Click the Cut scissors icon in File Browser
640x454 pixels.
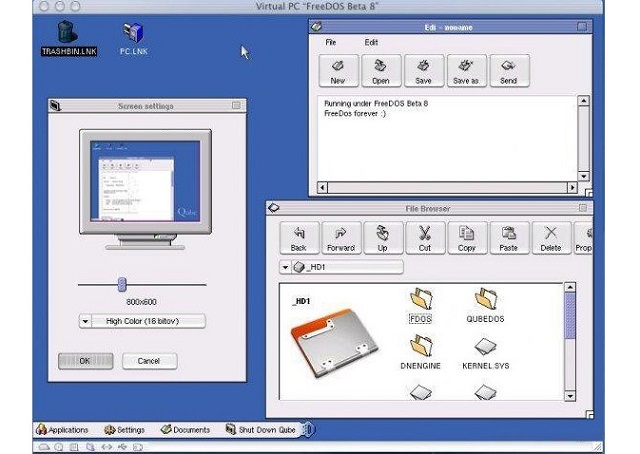coord(425,238)
